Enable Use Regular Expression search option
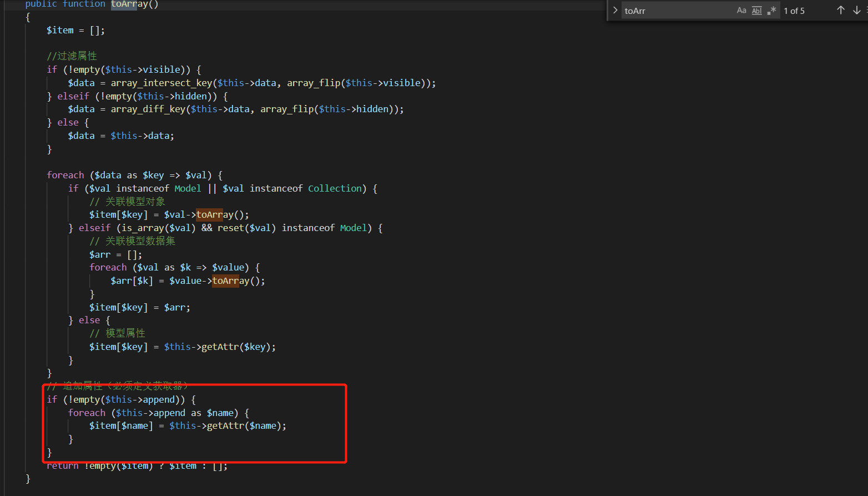The height and width of the screenshot is (496, 868). 772,11
